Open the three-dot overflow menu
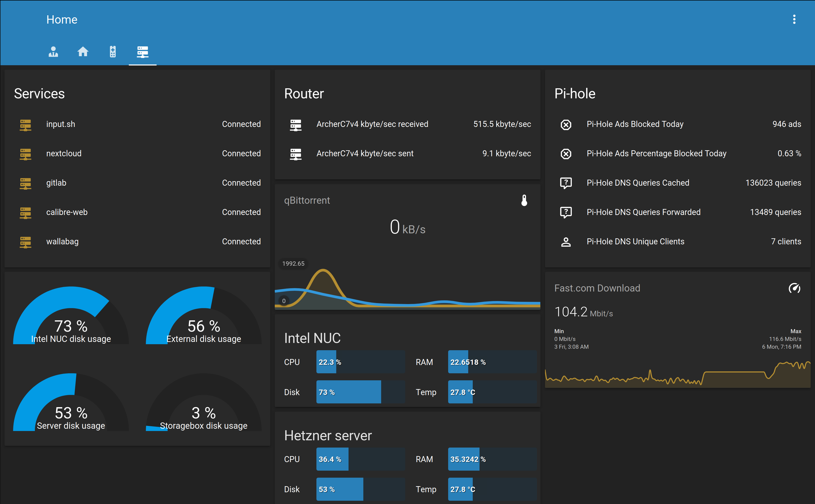 click(x=794, y=19)
